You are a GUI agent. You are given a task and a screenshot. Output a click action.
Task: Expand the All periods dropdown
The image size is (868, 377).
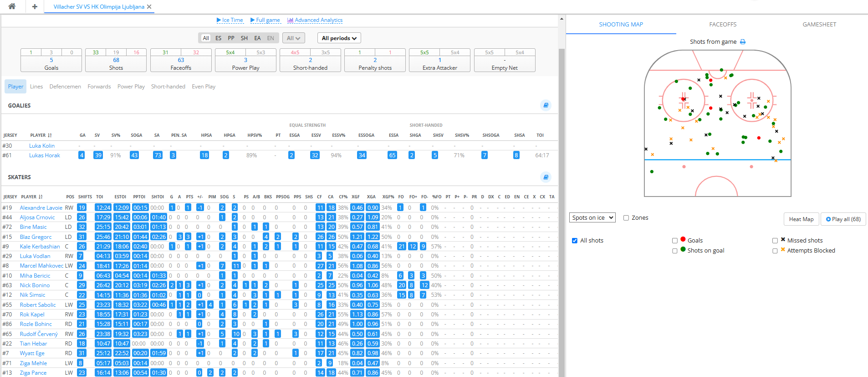(x=339, y=38)
